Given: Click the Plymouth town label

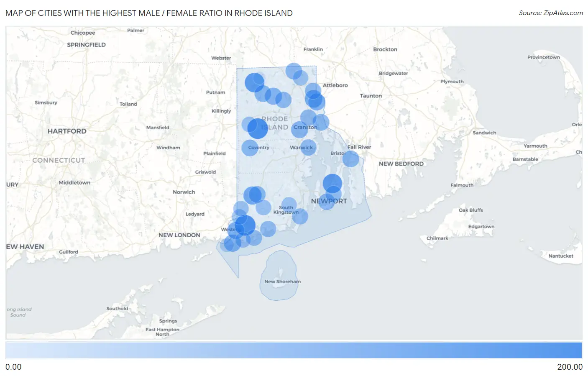Looking at the screenshot, I should coord(452,82).
